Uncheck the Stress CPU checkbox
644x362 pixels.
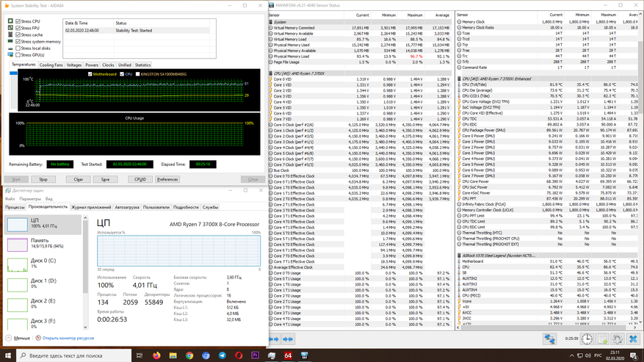tap(18, 21)
